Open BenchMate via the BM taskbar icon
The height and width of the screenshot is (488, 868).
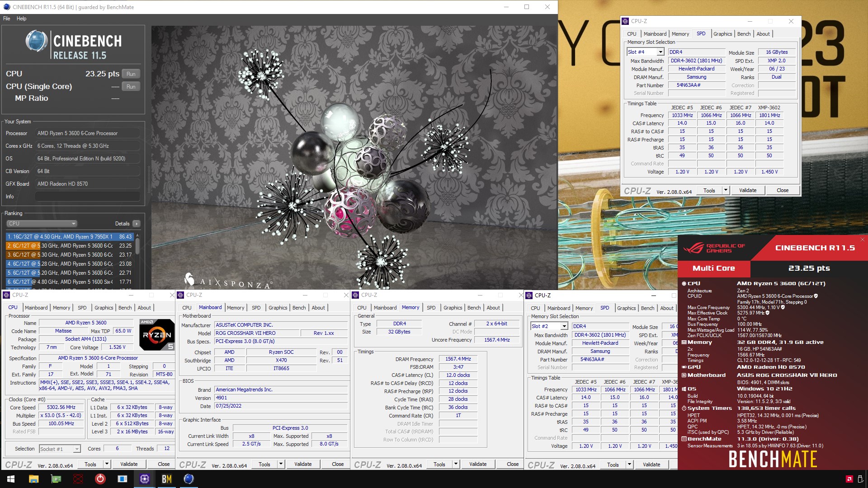(x=167, y=479)
